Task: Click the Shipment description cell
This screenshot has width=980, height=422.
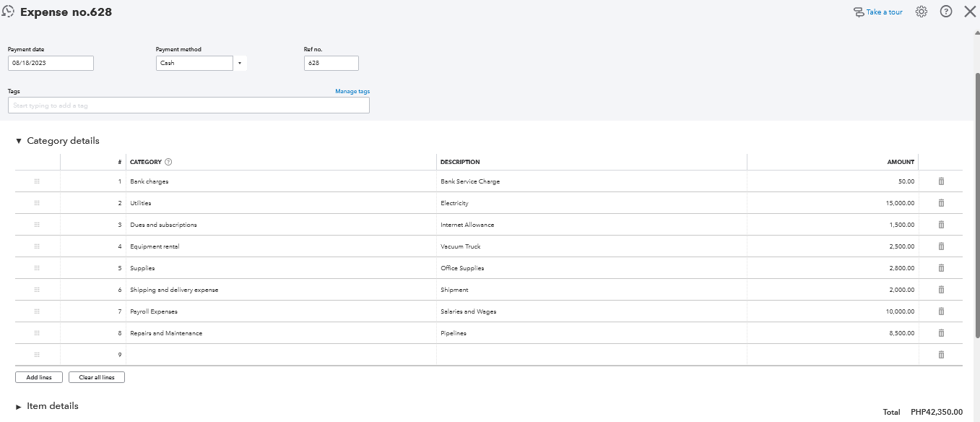Action: pyautogui.click(x=591, y=290)
